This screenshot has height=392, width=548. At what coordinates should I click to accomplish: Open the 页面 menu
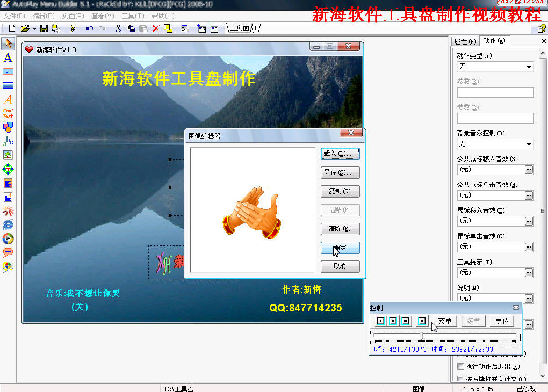pos(73,16)
